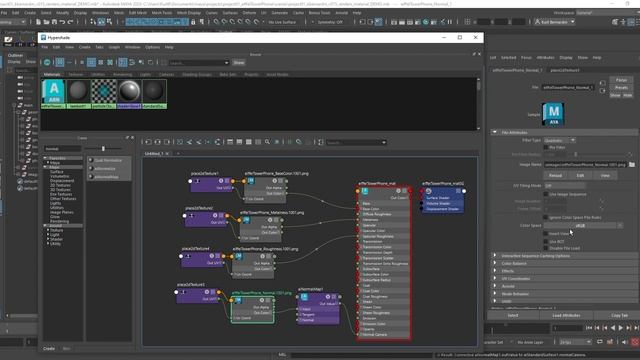Click the magnifier search icon in the graph toolbar
The height and width of the screenshot is (360, 640).
point(267,142)
